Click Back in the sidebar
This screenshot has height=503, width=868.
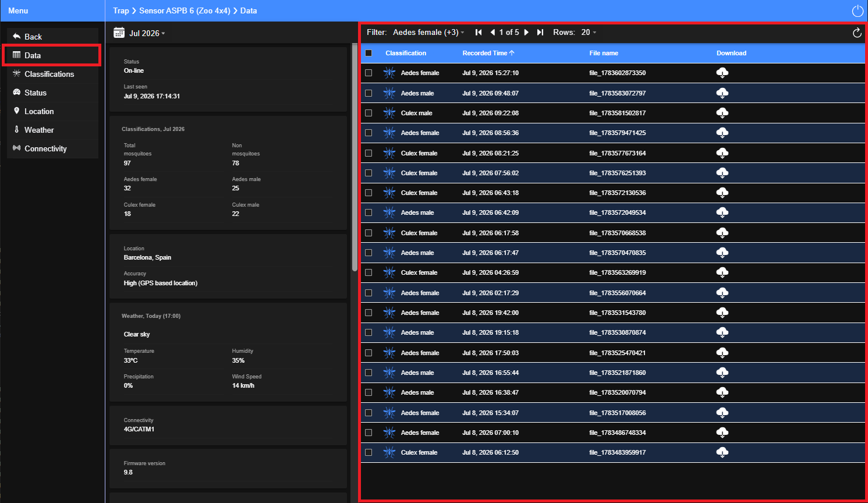tap(52, 37)
